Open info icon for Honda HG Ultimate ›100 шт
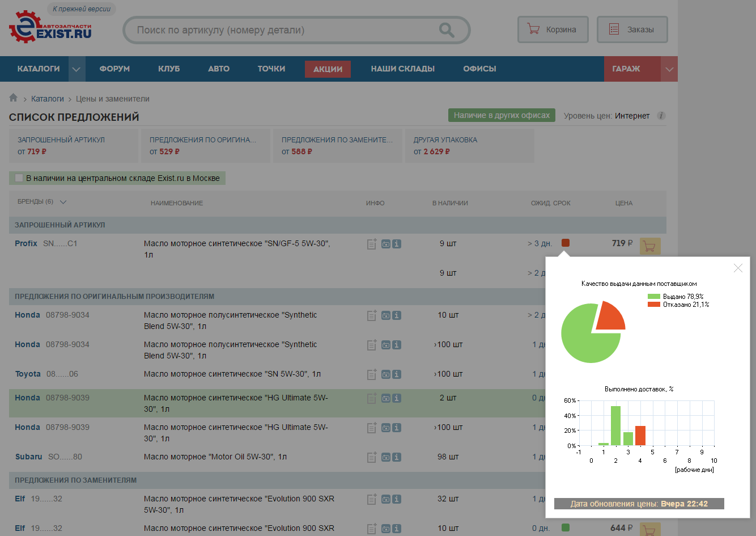This screenshot has height=536, width=756. (397, 428)
